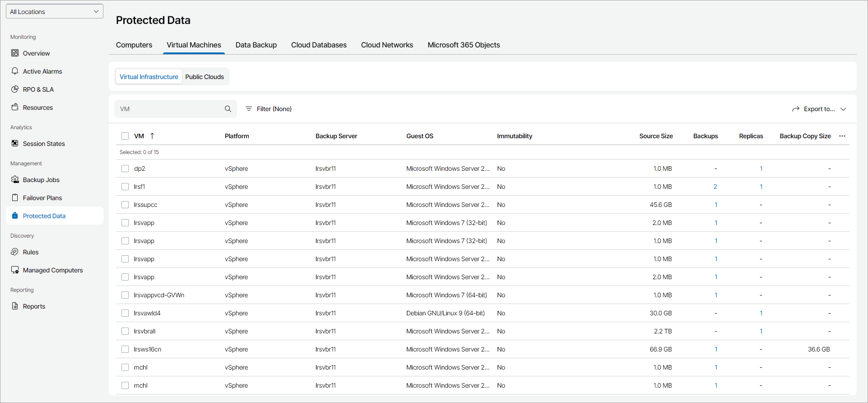Click the Backup Jobs icon
868x403 pixels.
[15, 179]
